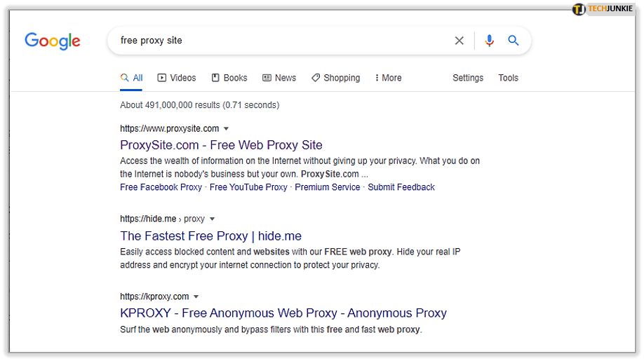Open the Videos results tab

click(177, 78)
